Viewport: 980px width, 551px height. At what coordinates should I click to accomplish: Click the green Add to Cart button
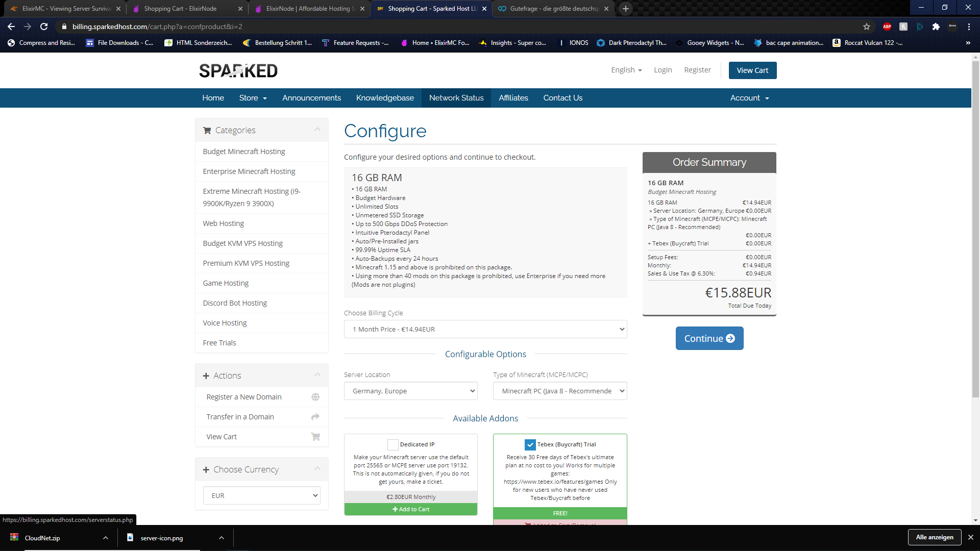click(x=410, y=509)
